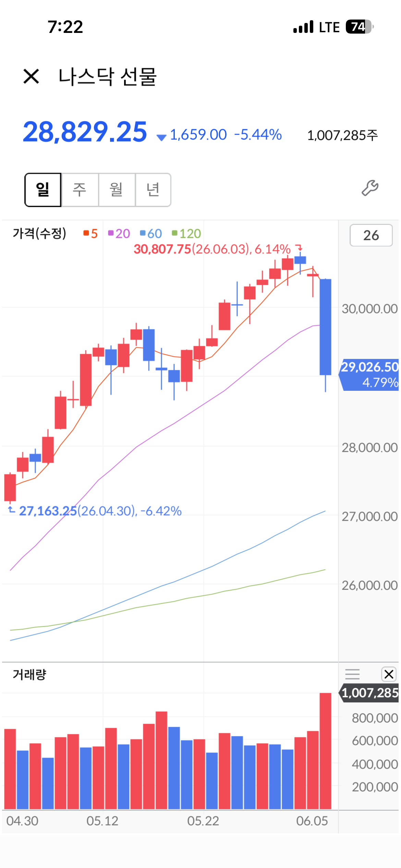Switch to the 주 weekly tab
This screenshot has height=868, width=401.
pyautogui.click(x=80, y=190)
